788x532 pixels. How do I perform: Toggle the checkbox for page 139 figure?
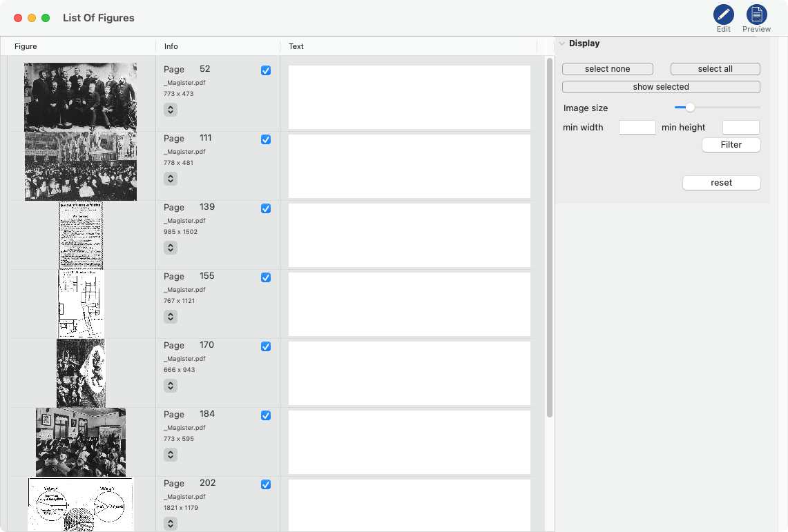(266, 208)
